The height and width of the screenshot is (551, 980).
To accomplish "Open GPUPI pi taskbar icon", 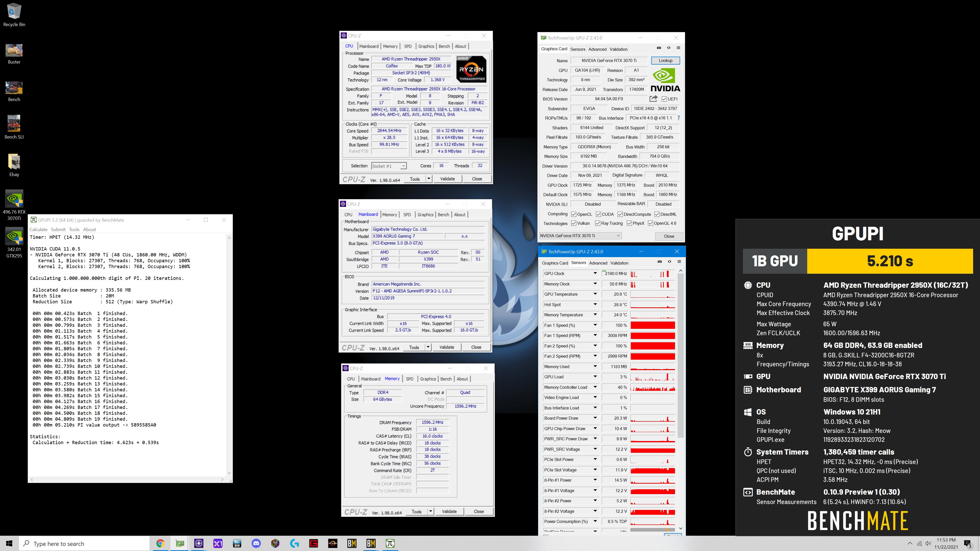I will tap(390, 543).
